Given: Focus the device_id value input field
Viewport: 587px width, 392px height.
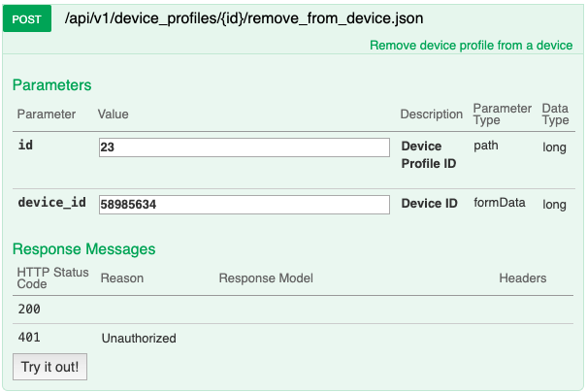Looking at the screenshot, I should (245, 205).
